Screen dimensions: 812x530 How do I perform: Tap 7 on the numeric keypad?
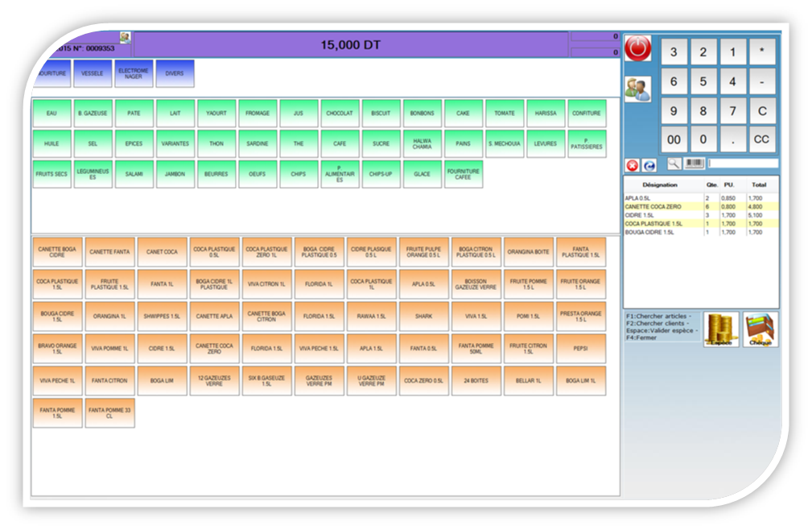click(733, 111)
